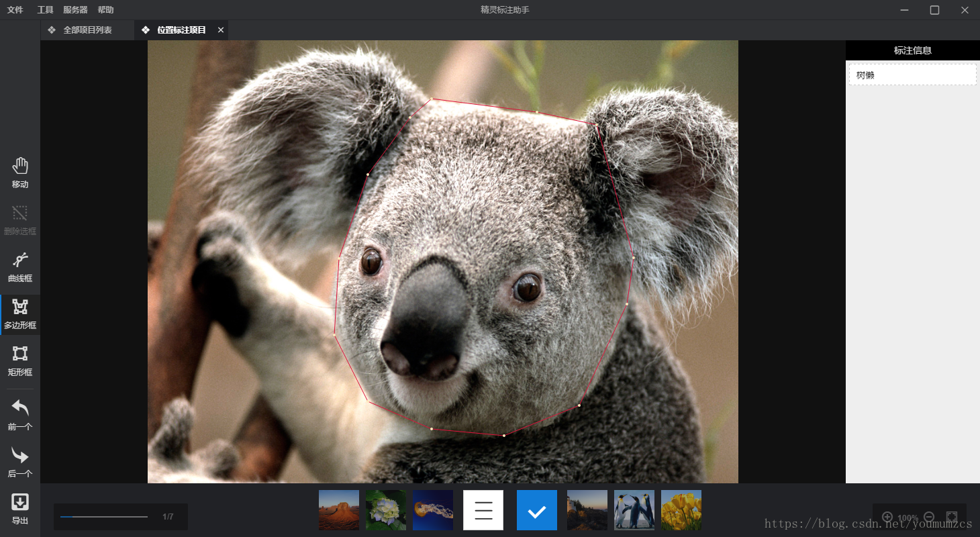
Task: Click the zoom out minus icon
Action: [929, 517]
